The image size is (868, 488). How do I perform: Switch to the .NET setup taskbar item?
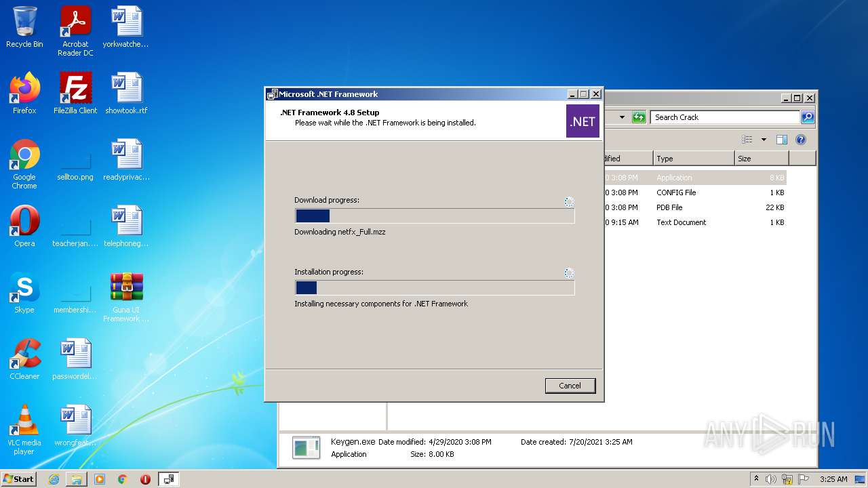pyautogui.click(x=169, y=479)
